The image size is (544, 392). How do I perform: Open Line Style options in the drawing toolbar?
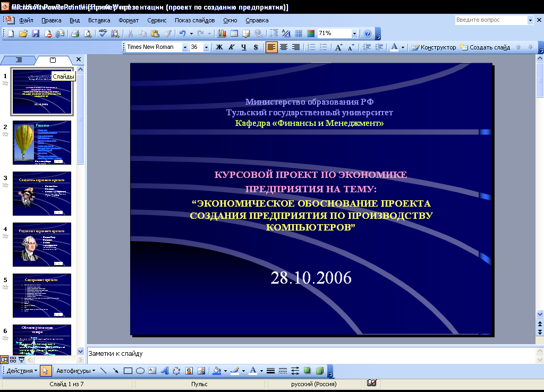tap(270, 371)
